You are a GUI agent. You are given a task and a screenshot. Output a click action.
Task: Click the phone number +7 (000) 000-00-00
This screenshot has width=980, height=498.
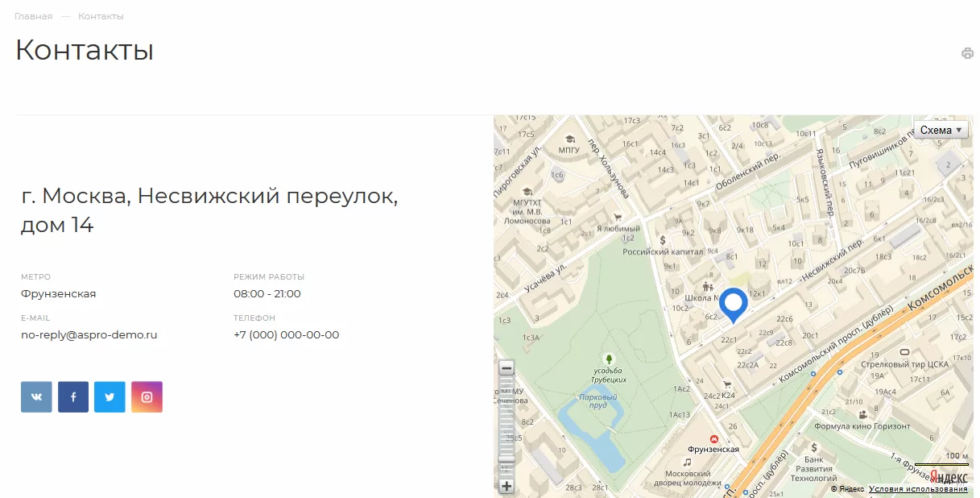click(x=287, y=334)
